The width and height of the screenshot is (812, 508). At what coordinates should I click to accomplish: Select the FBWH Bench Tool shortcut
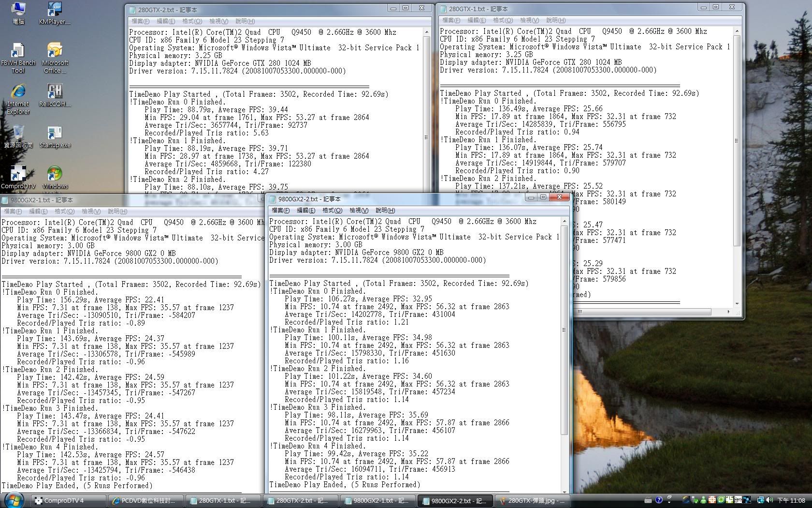18,58
